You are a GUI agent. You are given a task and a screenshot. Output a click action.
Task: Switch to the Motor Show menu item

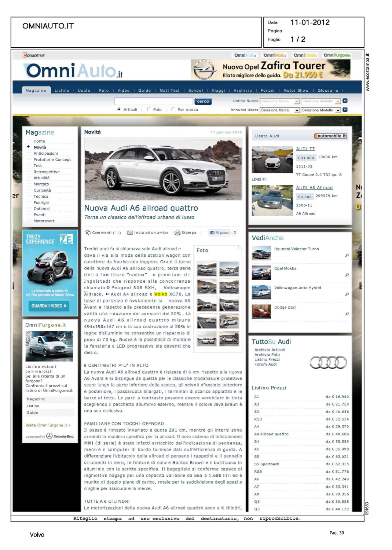coord(296,91)
